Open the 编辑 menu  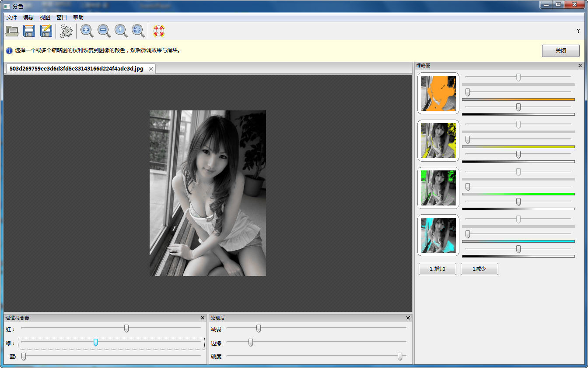(28, 18)
